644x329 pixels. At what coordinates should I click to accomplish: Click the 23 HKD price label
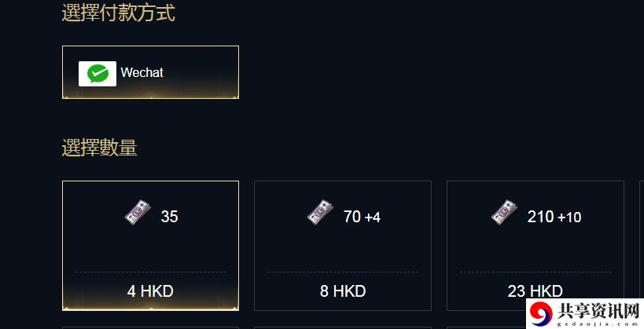click(x=535, y=291)
